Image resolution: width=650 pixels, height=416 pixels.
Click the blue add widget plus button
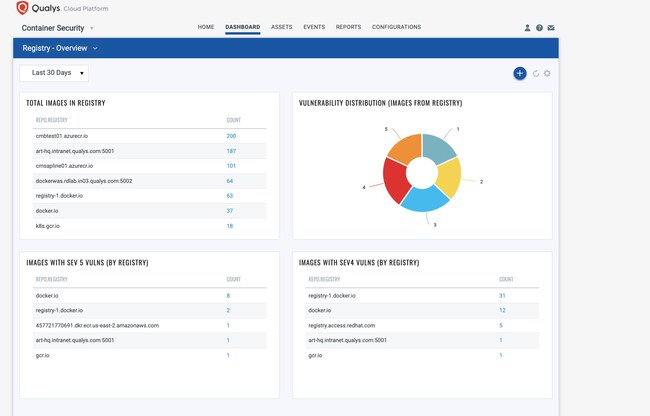pyautogui.click(x=519, y=73)
